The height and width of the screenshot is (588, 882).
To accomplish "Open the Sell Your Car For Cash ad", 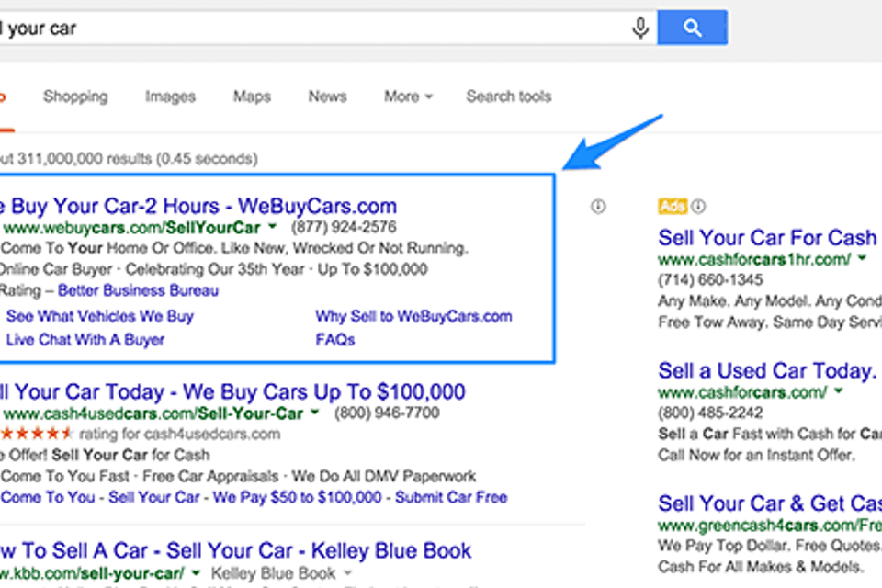I will click(x=768, y=237).
